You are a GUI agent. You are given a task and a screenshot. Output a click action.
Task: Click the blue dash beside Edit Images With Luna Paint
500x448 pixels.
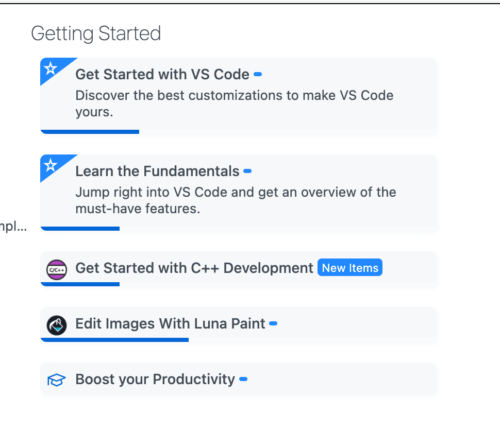(273, 324)
